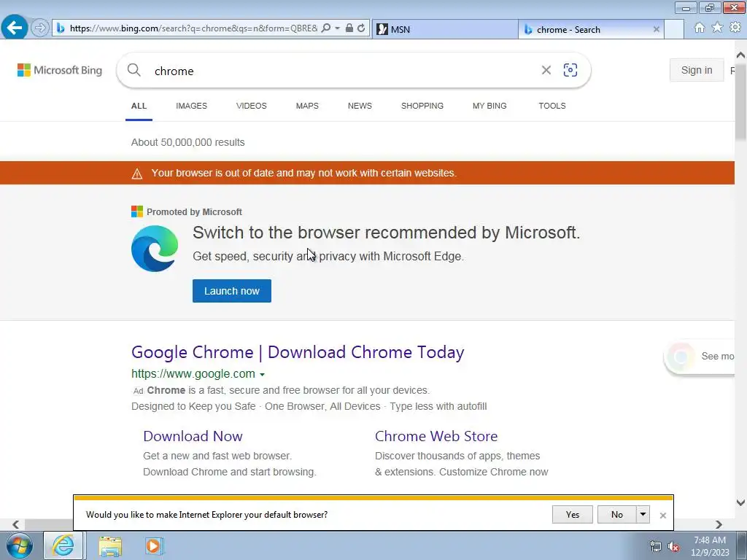Click the Launch now button
The width and height of the screenshot is (747, 560).
[232, 291]
